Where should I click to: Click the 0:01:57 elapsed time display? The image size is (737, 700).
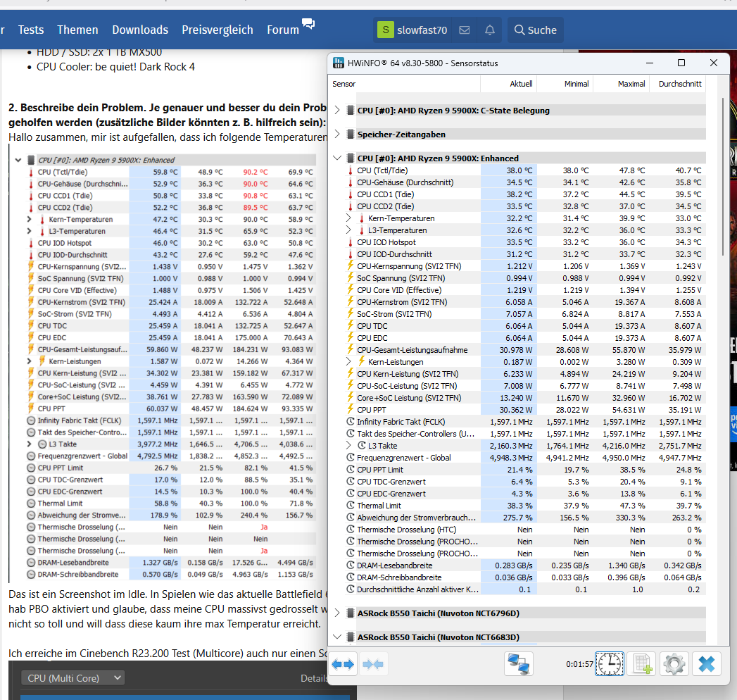click(x=579, y=664)
